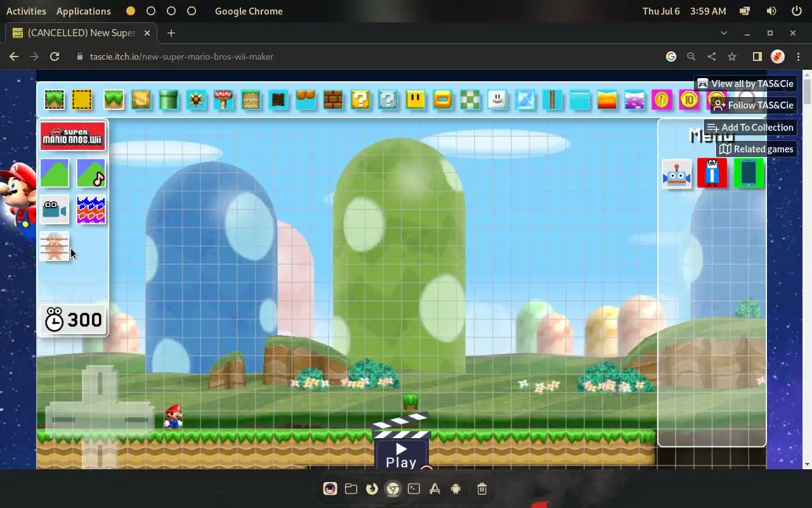The height and width of the screenshot is (508, 812).
Task: Open a new browser tab
Action: tap(171, 33)
